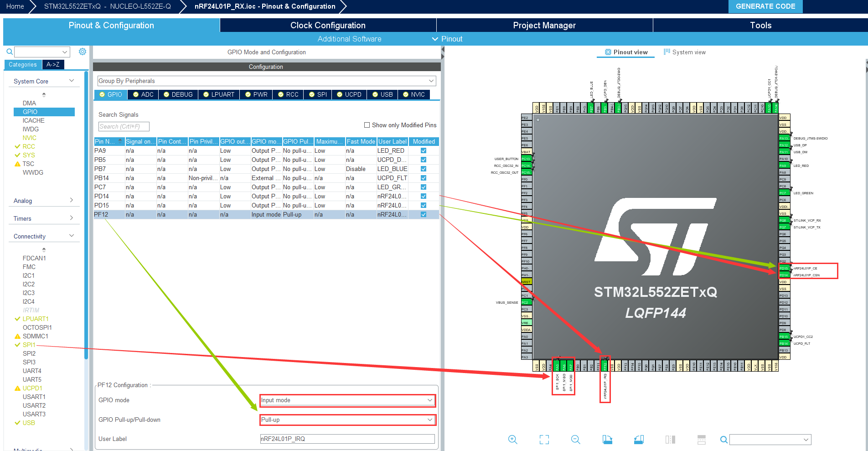Rotate the chip pinout counter-clockwise
Image resolution: width=868 pixels, height=451 pixels.
[x=639, y=440]
